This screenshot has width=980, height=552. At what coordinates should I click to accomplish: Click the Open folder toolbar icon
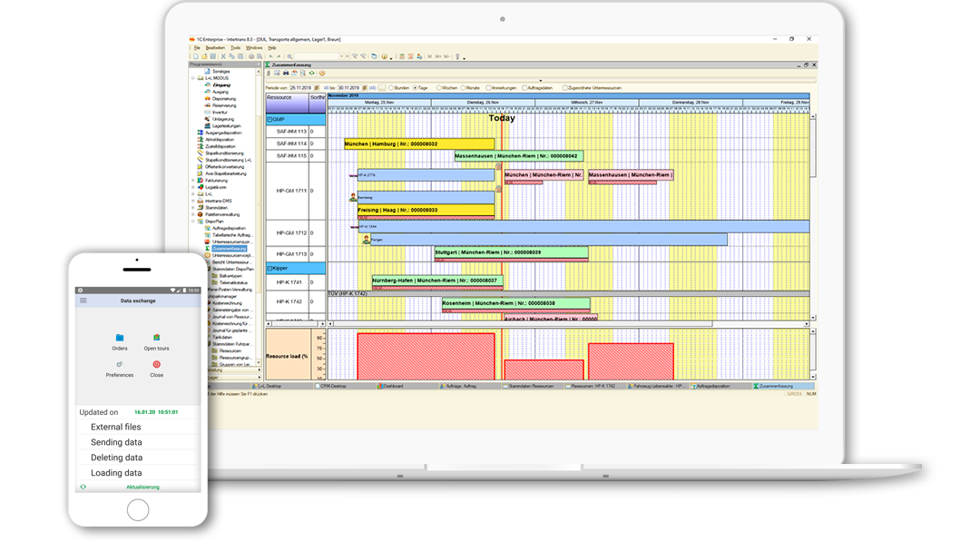(204, 56)
